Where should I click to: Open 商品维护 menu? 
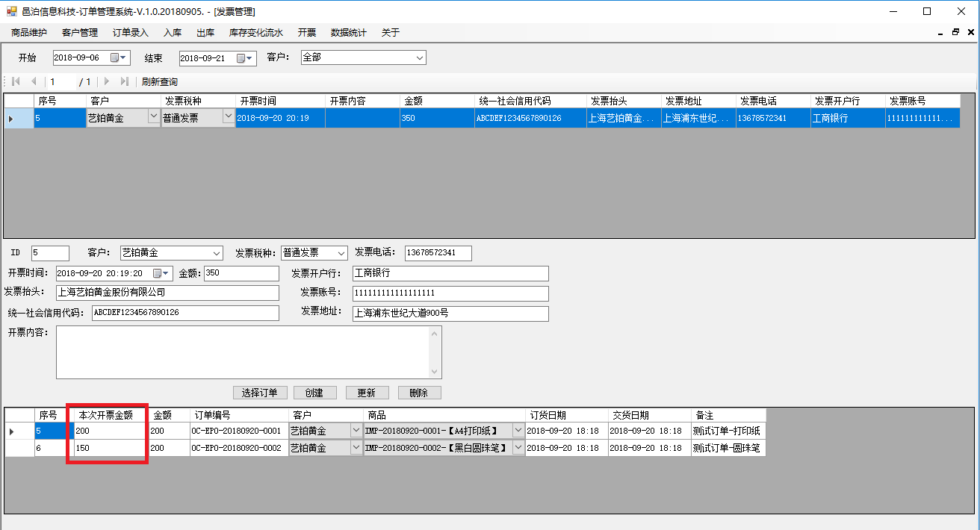tap(29, 33)
